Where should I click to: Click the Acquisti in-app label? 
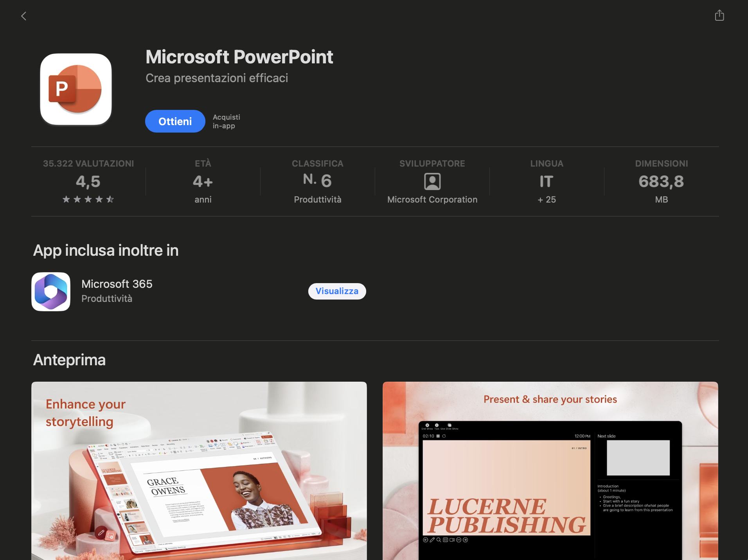click(x=227, y=122)
